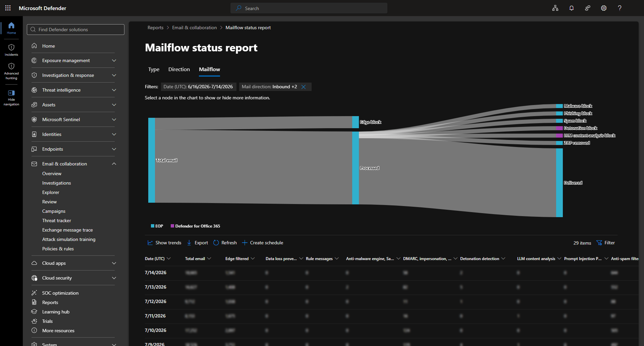The width and height of the screenshot is (644, 346).
Task: Click Email & collaboration breadcrumb link
Action: point(195,28)
